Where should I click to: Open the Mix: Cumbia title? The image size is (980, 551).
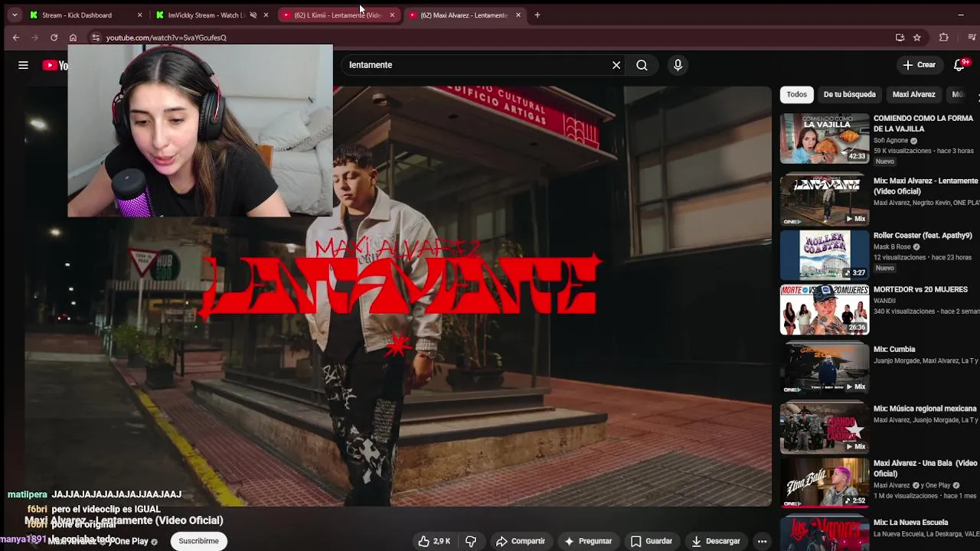click(894, 350)
